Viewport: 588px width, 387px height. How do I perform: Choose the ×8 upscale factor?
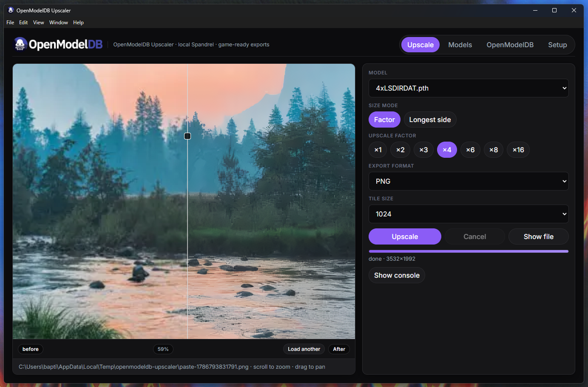click(x=494, y=150)
